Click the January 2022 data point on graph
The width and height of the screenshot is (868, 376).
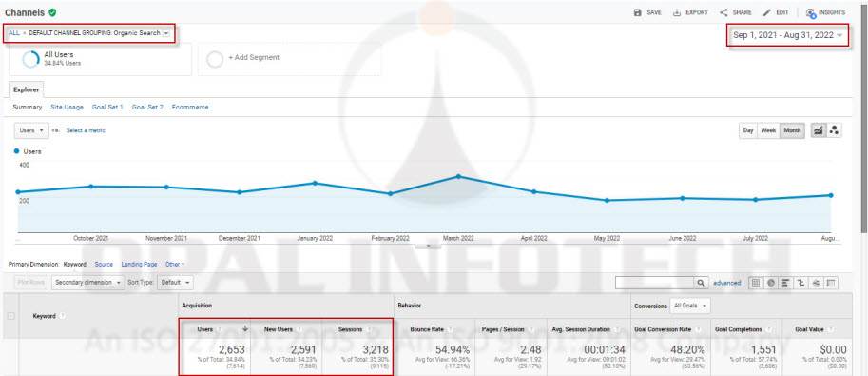click(x=315, y=183)
